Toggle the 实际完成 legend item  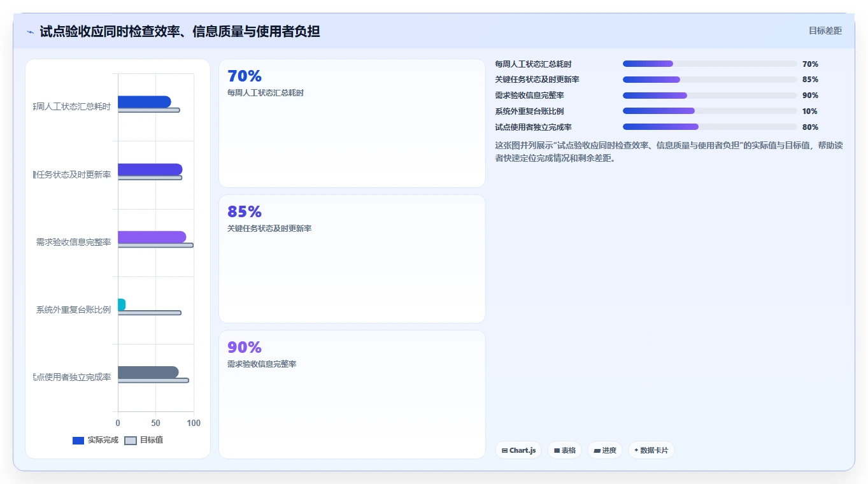[96, 440]
